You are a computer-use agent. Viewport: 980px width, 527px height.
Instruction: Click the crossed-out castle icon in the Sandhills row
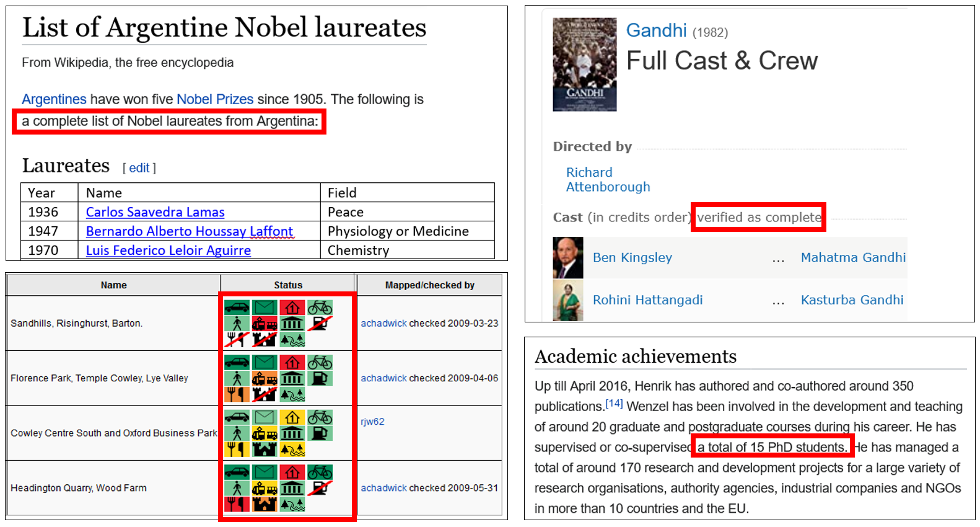[x=265, y=340]
